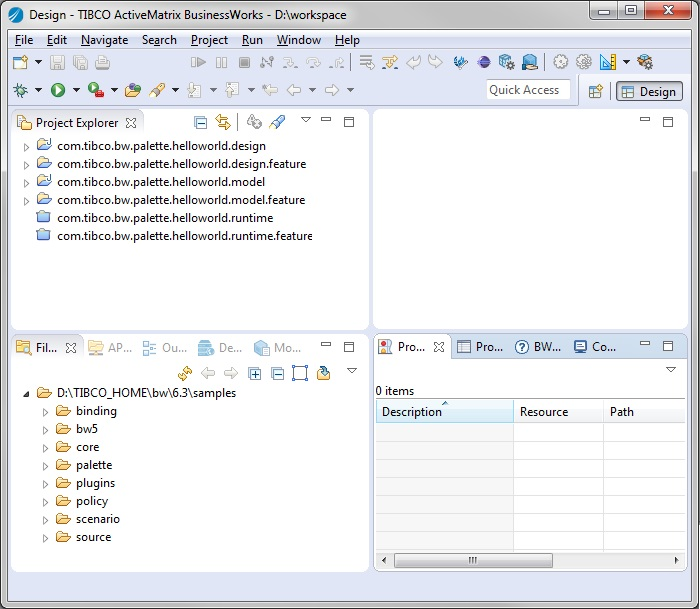Open the Open Perspective icon
This screenshot has height=609, width=700.
click(596, 91)
